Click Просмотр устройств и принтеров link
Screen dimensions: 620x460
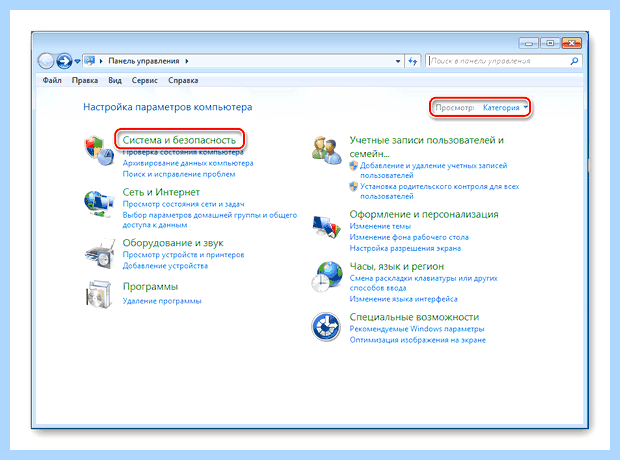[x=183, y=255]
